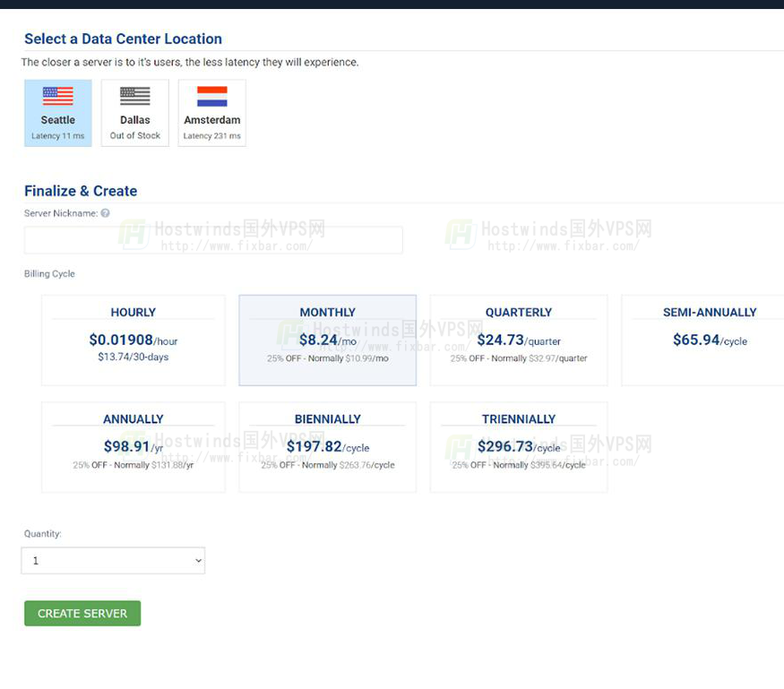Image resolution: width=784 pixels, height=689 pixels.
Task: Click the $296.73/cycle price
Action: tap(519, 446)
